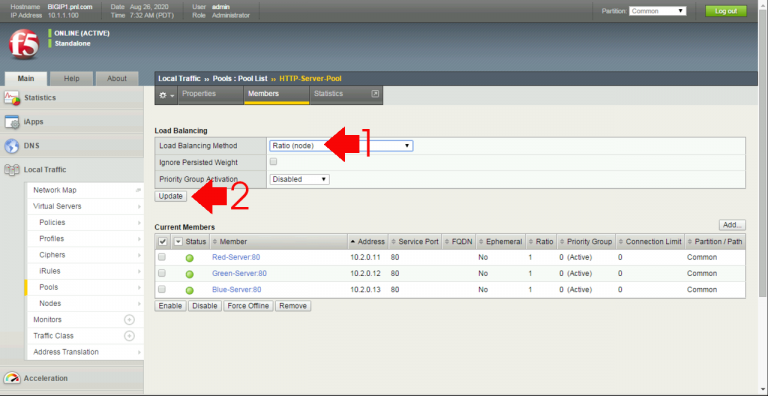Check the Blue-Server:80 row checkbox
The height and width of the screenshot is (396, 768).
point(162,289)
